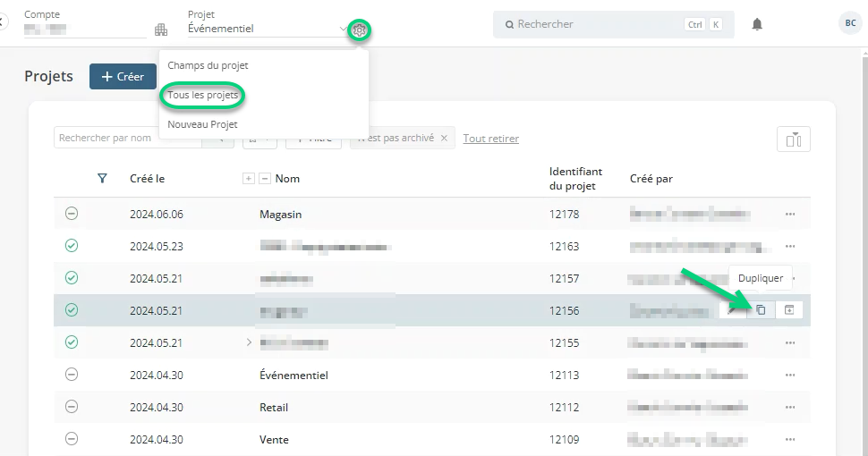Click the funnel filter icon in table header
The height and width of the screenshot is (456, 868).
[x=102, y=178]
